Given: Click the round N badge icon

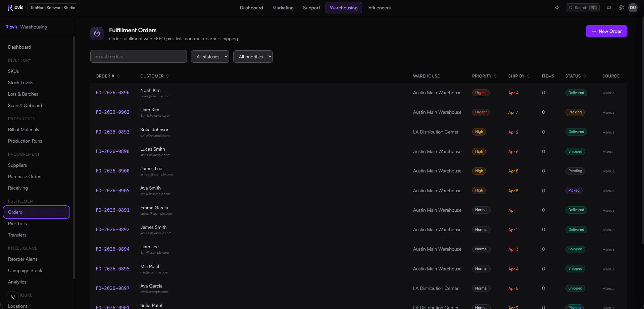Looking at the screenshot, I should point(13,297).
